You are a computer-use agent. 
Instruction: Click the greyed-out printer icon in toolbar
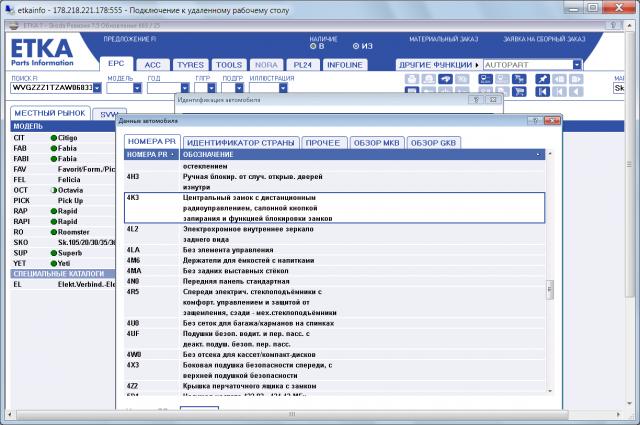[411, 79]
